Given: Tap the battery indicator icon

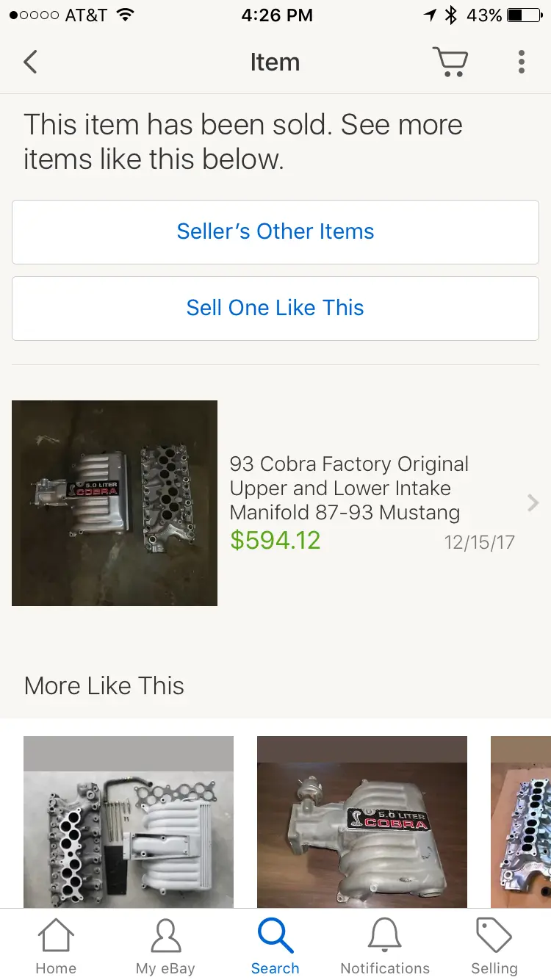Looking at the screenshot, I should pos(525,15).
